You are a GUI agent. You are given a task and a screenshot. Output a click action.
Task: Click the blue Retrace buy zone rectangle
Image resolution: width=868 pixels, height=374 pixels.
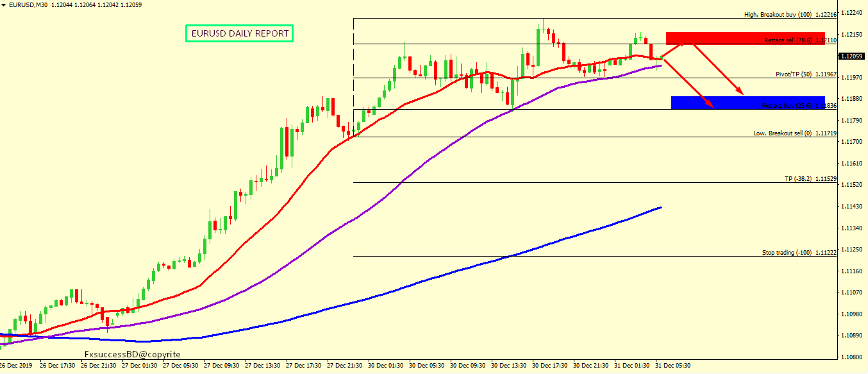(747, 103)
